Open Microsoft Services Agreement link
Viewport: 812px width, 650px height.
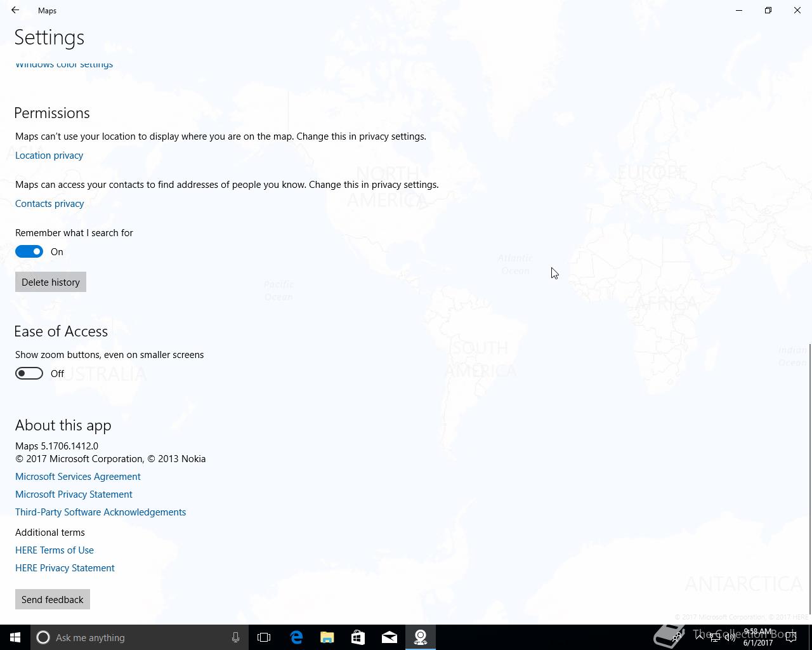coord(78,477)
